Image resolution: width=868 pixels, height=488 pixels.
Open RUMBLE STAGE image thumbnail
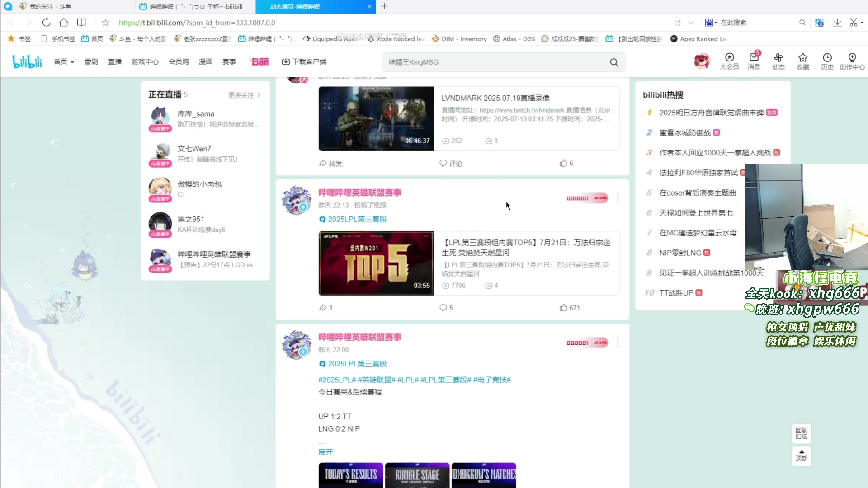pos(417,475)
